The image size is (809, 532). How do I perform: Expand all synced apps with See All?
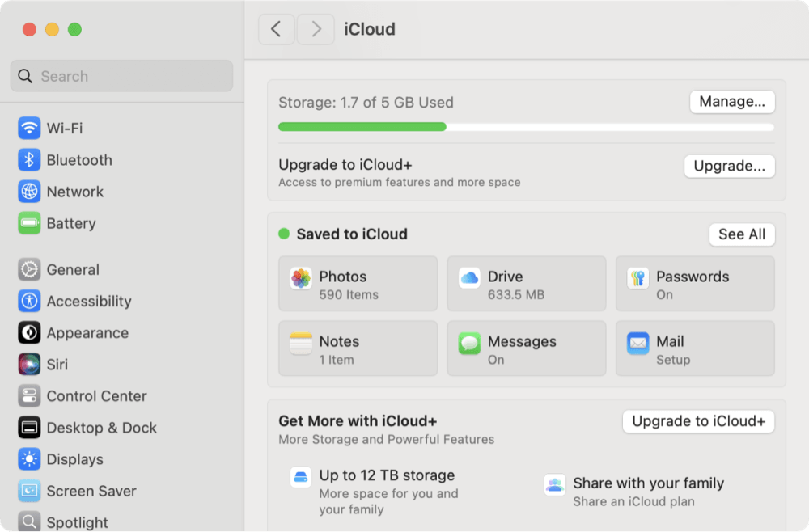click(x=742, y=234)
